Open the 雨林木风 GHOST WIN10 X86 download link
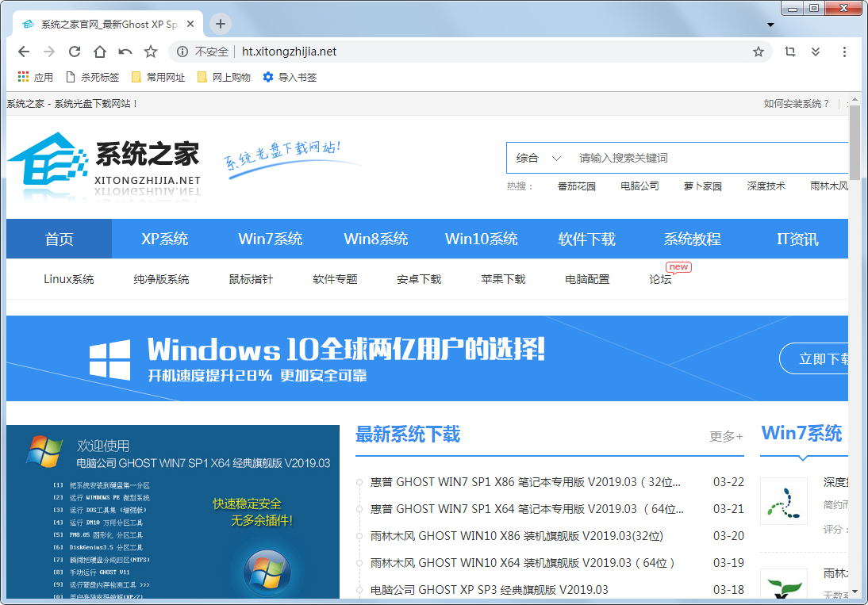Viewport: 868px width, 605px height. [517, 536]
